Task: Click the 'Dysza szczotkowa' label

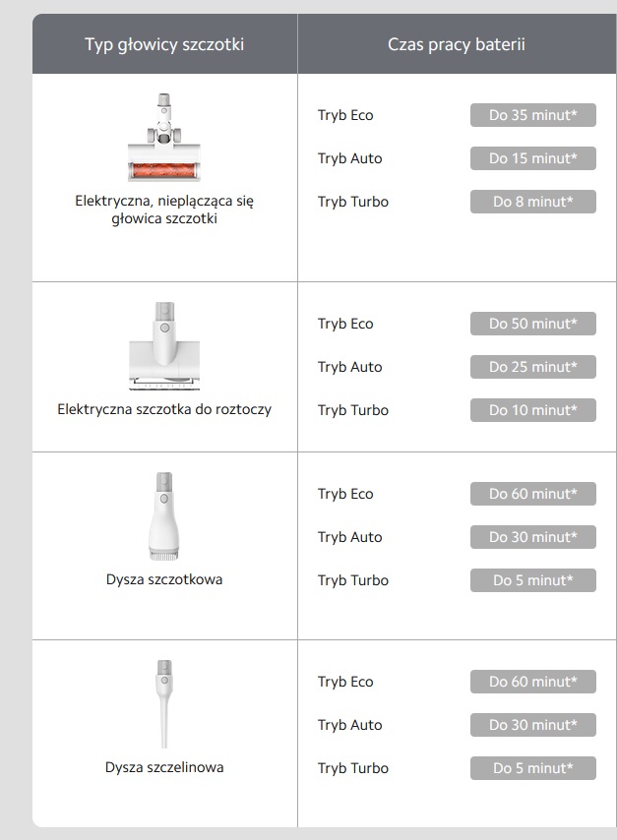Action: [x=164, y=579]
